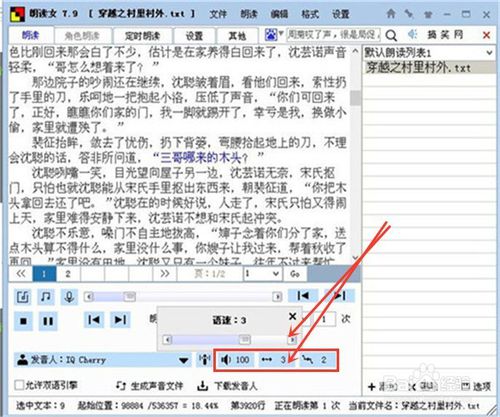Open the 搞笑网 link
Viewport: 500px width, 417px height.
(x=445, y=34)
